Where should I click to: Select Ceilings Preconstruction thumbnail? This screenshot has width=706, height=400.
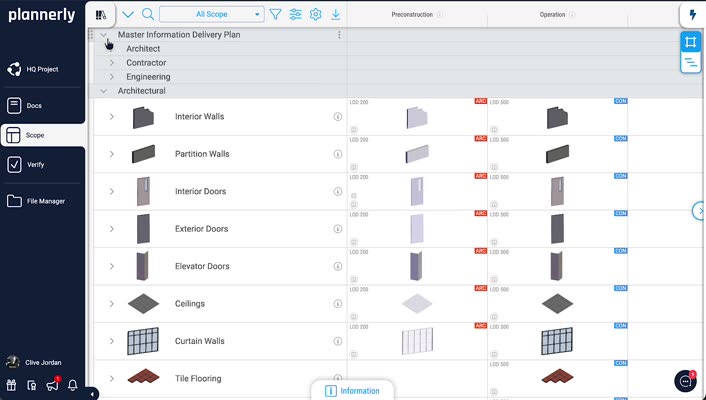pos(417,304)
